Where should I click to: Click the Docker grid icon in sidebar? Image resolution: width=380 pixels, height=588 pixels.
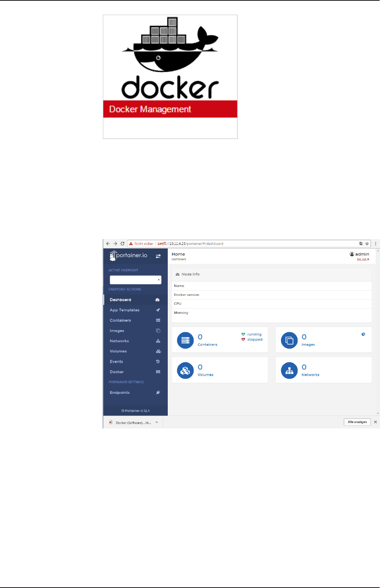(158, 371)
